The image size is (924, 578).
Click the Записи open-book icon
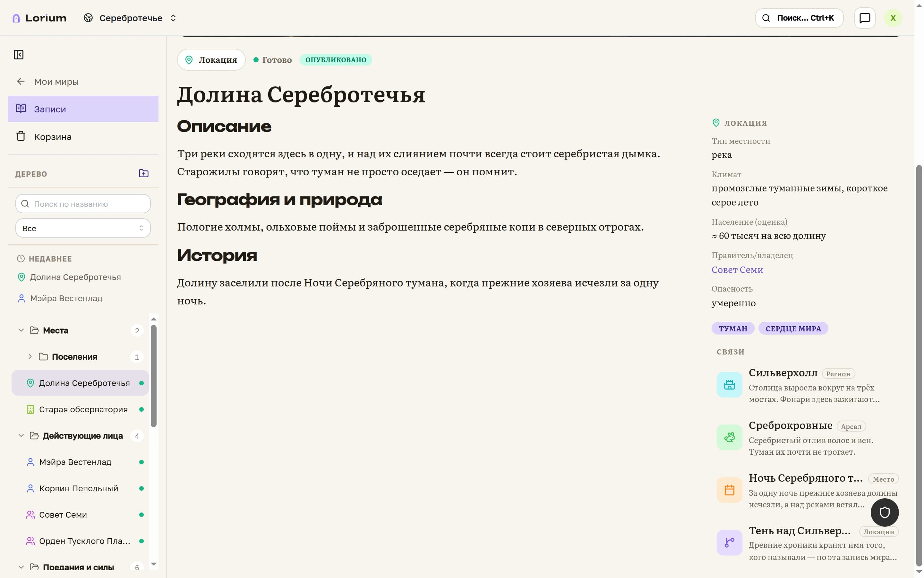(21, 109)
